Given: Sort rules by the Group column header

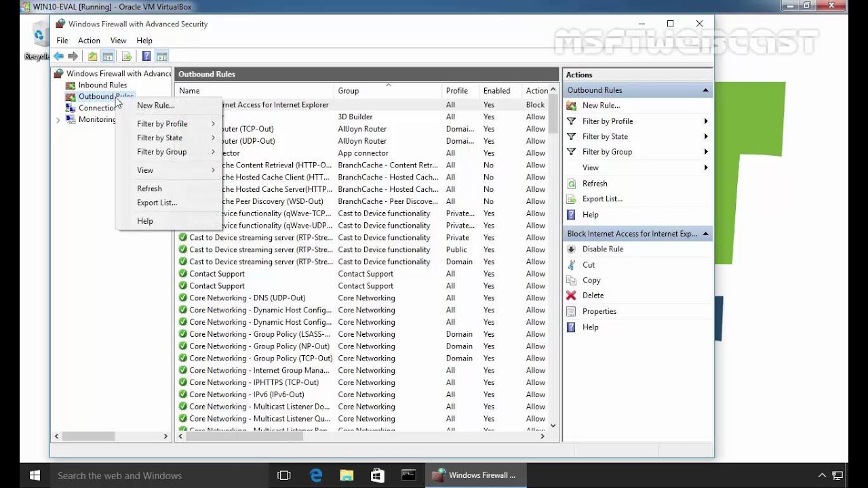Looking at the screenshot, I should click(389, 91).
